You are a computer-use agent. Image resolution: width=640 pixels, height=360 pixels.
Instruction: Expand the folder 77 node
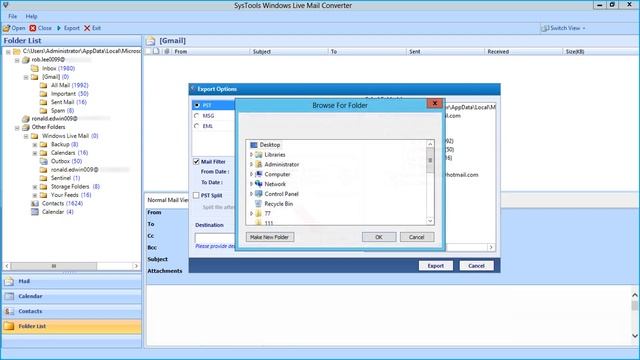251,213
